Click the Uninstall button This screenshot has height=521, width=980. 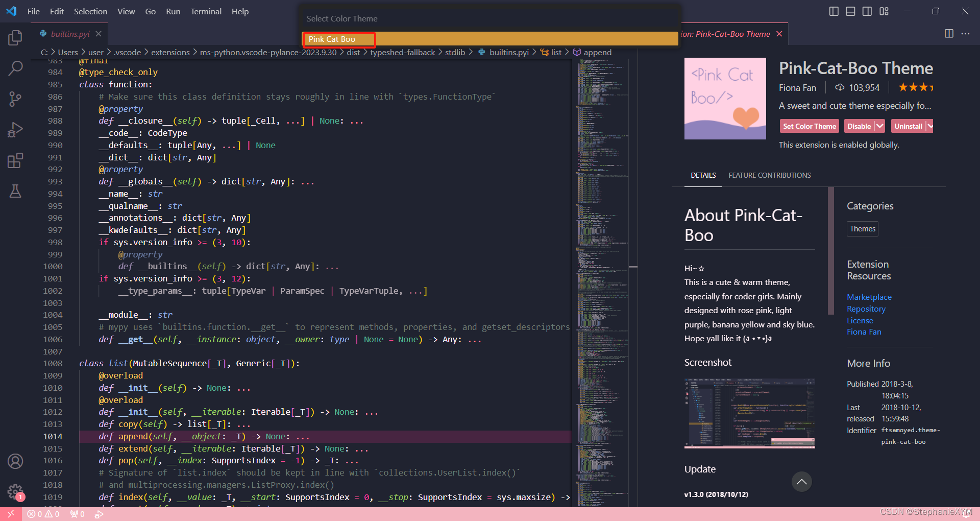tap(908, 126)
